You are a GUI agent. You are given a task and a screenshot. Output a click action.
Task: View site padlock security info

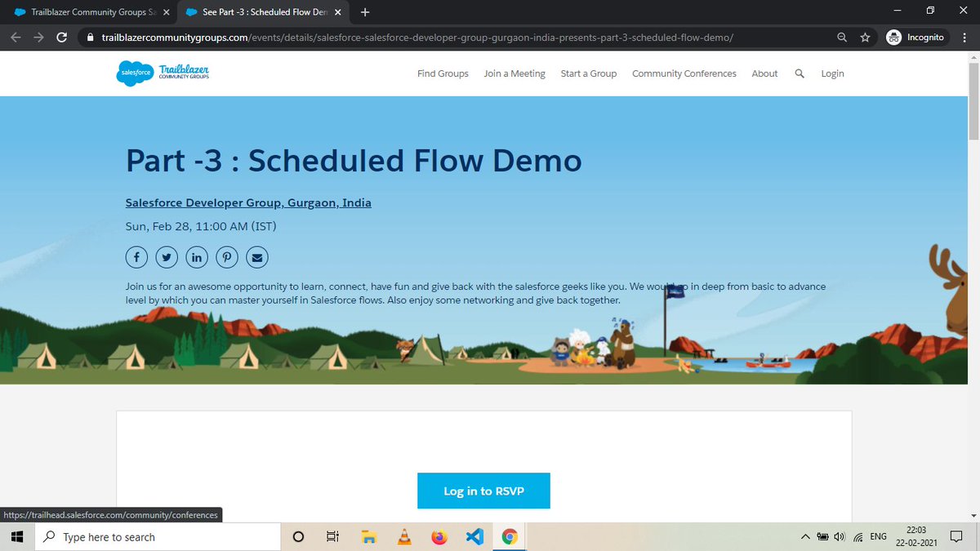91,38
